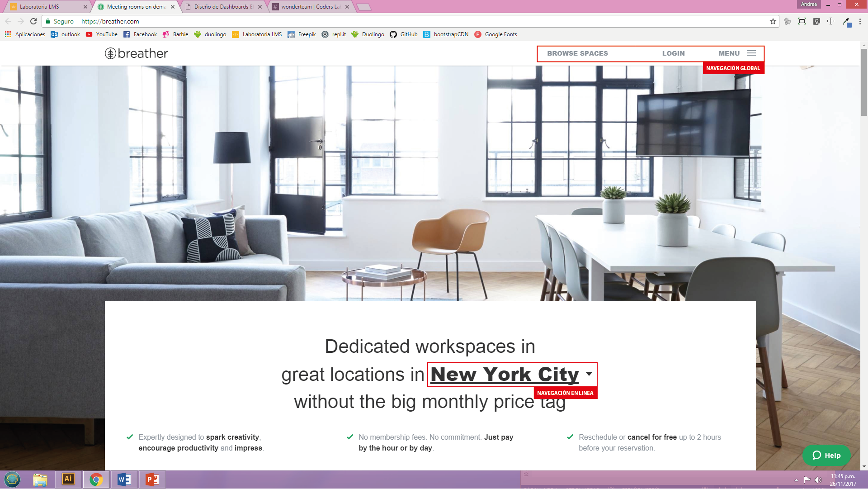The image size is (868, 489).
Task: Open the Word taskbar icon
Action: pyautogui.click(x=124, y=479)
